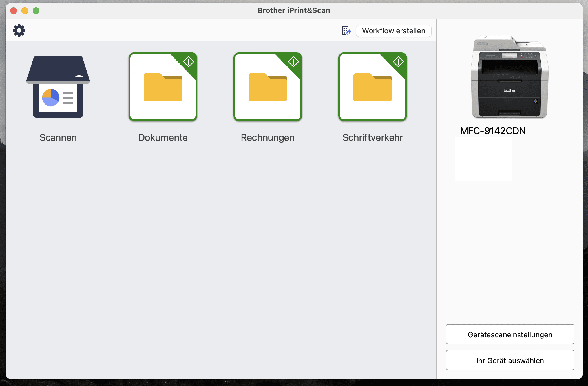
Task: Click the green badge on Dokumente folder
Action: (188, 62)
